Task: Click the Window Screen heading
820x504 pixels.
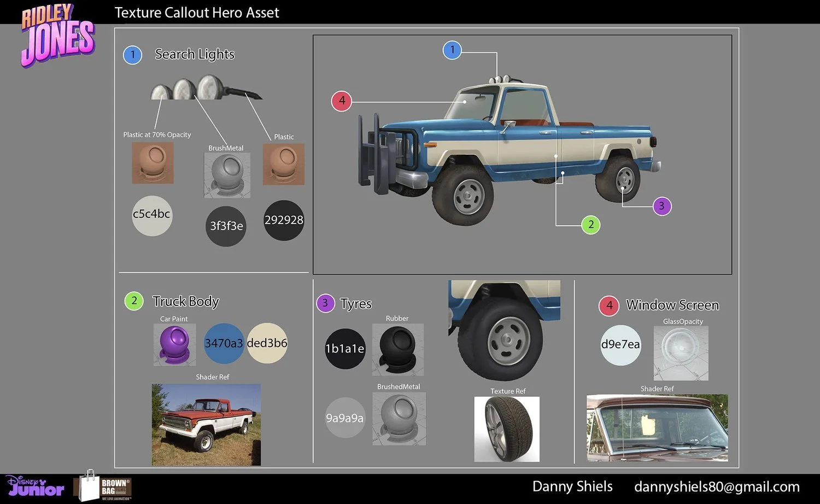Action: (672, 305)
